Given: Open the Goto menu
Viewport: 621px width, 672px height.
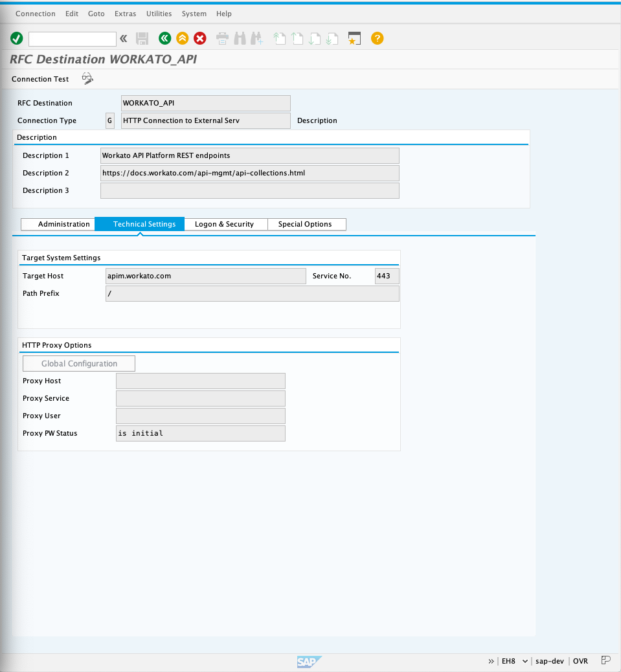Looking at the screenshot, I should (96, 14).
